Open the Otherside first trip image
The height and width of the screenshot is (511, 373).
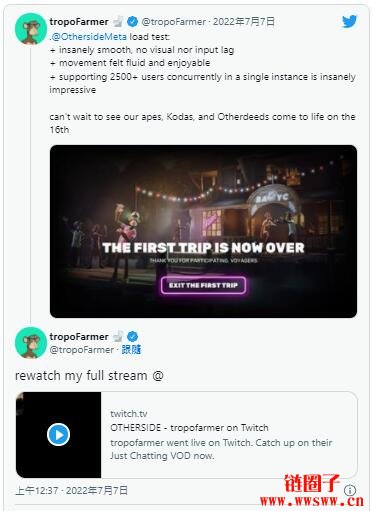click(x=203, y=231)
